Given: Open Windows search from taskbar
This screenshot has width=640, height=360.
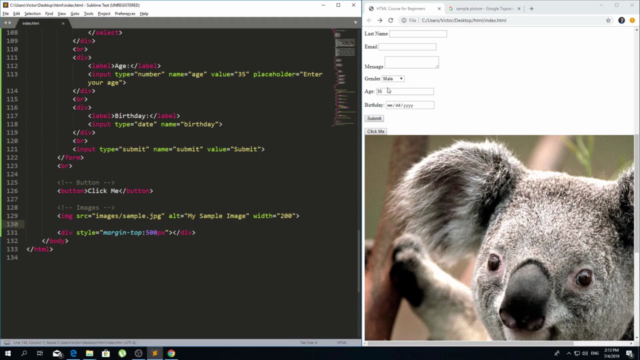Looking at the screenshot, I should tap(24, 353).
